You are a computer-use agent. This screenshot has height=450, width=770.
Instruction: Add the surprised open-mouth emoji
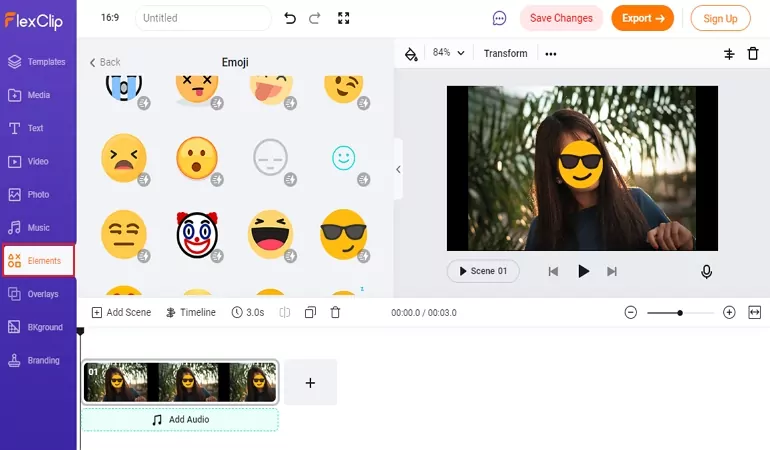point(197,158)
